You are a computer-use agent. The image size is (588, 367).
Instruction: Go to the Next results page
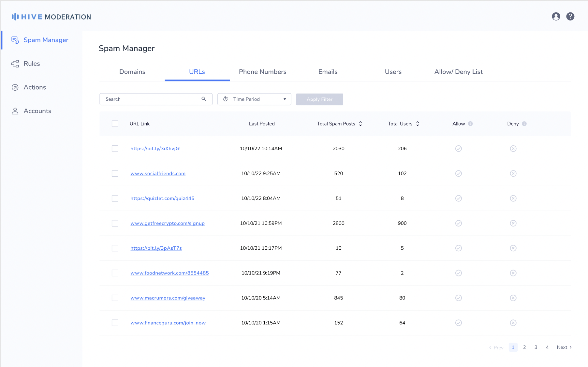[564, 347]
